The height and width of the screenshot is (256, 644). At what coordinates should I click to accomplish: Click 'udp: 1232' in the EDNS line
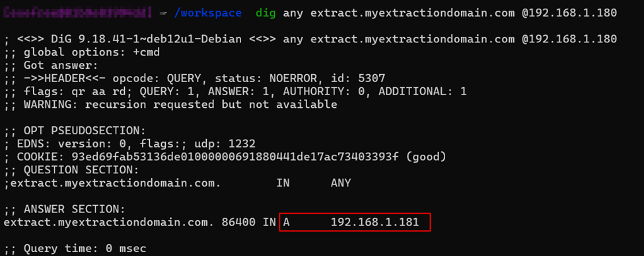tap(225, 144)
